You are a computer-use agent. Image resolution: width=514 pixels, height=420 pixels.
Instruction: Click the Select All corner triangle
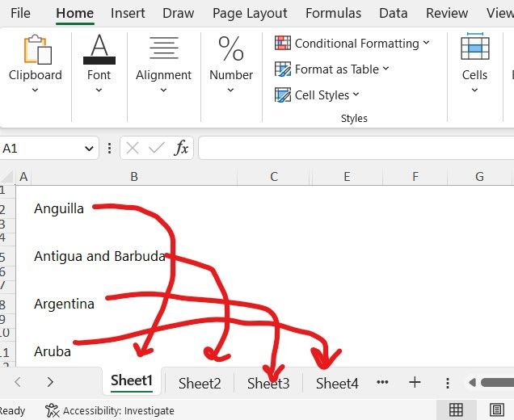point(7,176)
